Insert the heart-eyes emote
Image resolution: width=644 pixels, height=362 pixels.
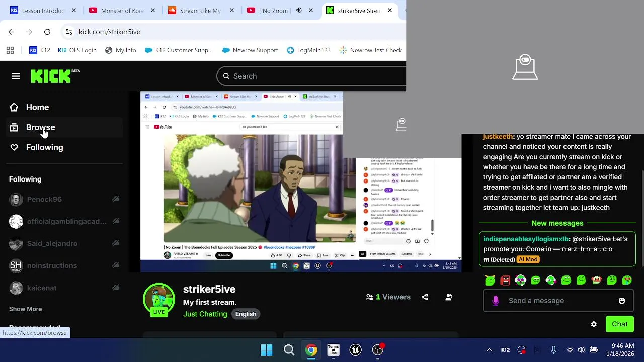tap(627, 280)
